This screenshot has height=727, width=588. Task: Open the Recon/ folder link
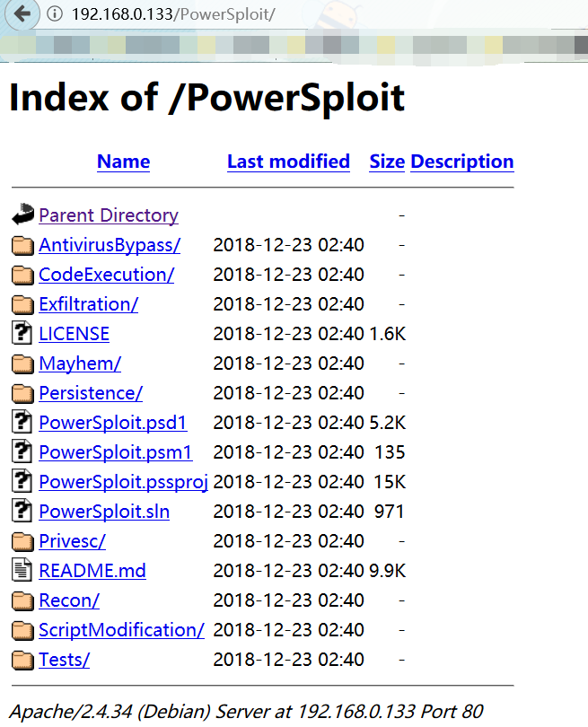point(69,600)
